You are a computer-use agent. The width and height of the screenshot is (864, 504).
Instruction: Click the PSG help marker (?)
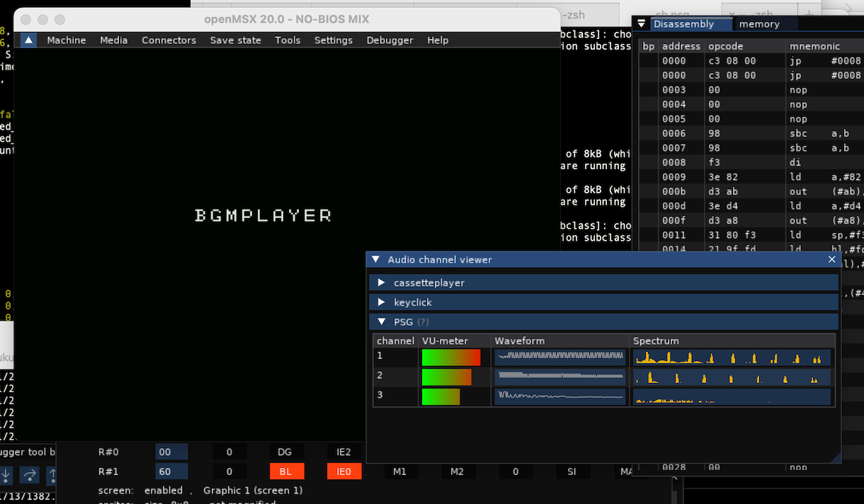coord(424,322)
